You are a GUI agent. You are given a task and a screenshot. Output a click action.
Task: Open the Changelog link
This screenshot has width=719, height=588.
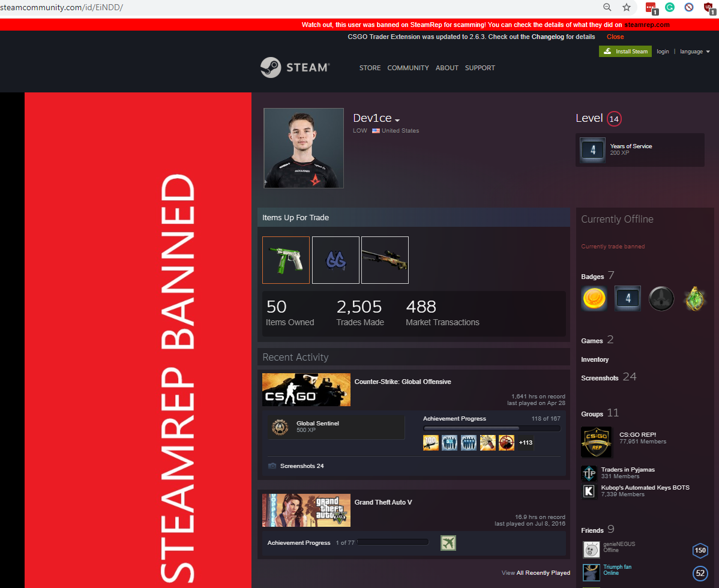547,37
